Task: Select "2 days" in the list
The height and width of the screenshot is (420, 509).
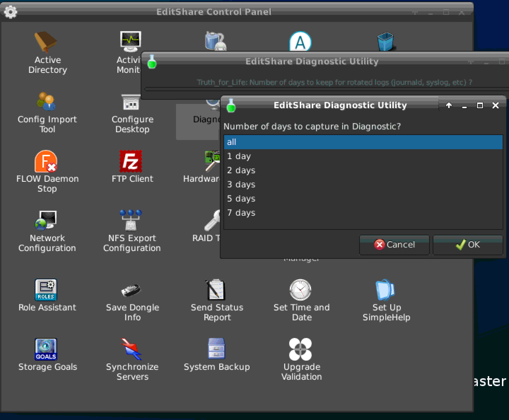Action: 363,170
